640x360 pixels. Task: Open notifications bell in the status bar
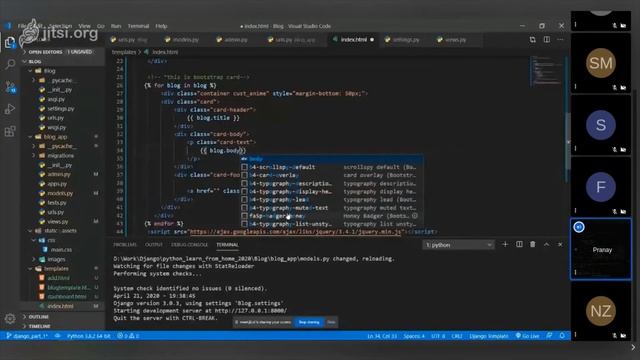pyautogui.click(x=562, y=336)
